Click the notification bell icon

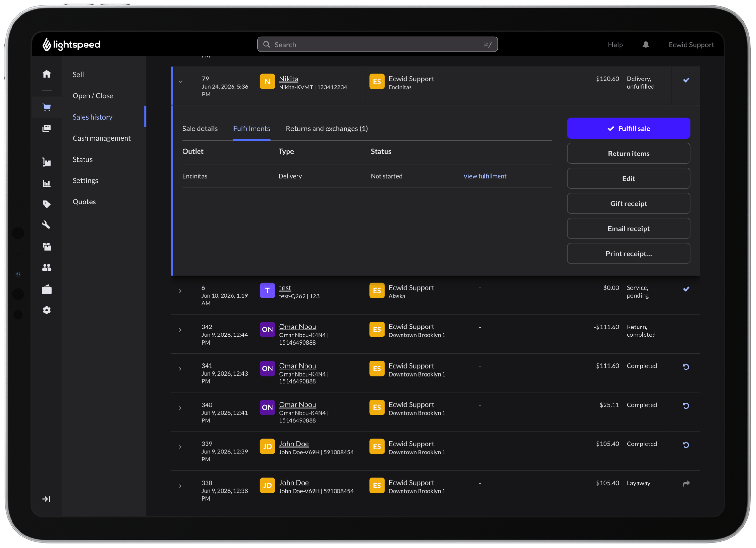coord(646,44)
